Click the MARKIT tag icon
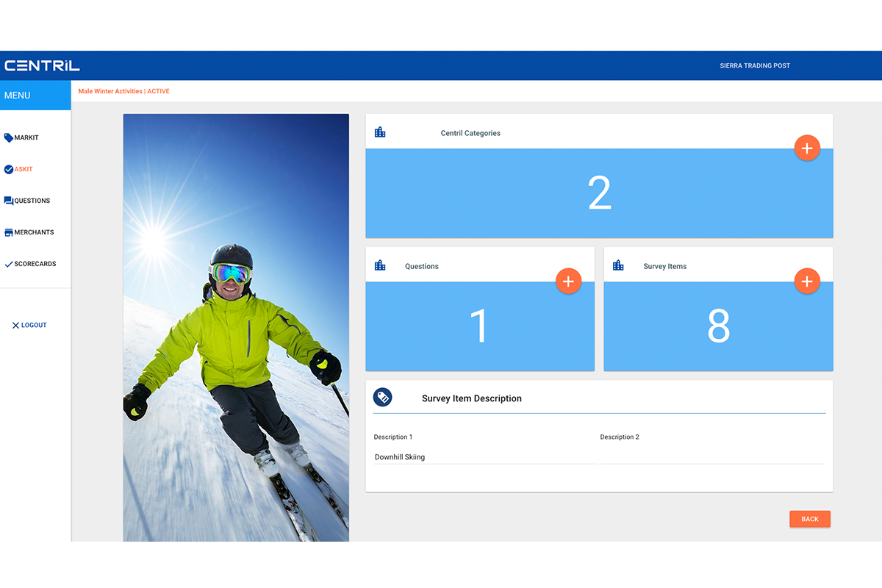 click(9, 137)
